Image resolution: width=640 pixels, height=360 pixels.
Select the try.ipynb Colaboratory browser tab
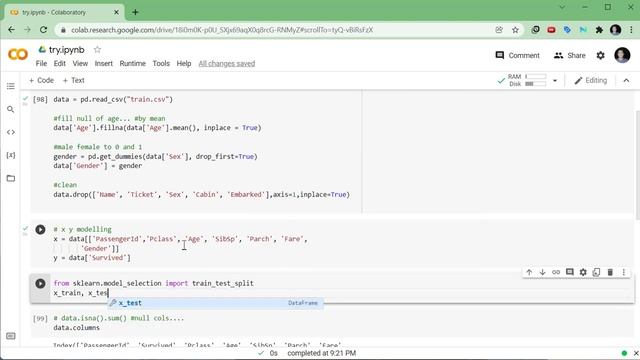tap(63, 12)
